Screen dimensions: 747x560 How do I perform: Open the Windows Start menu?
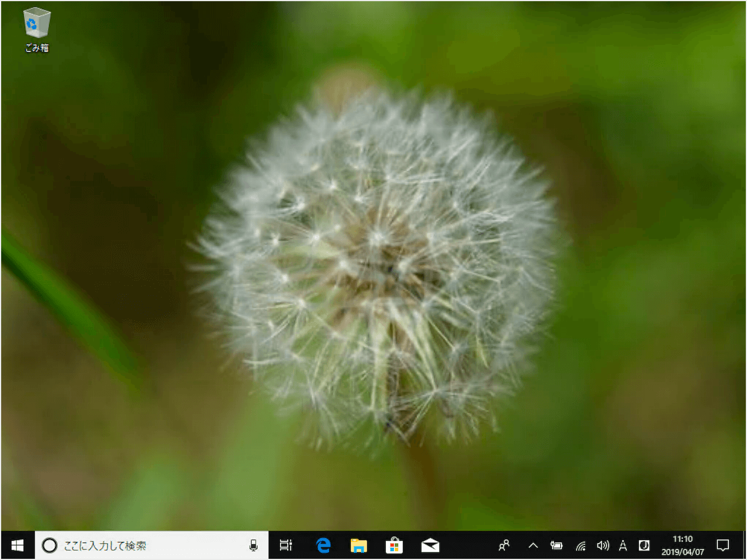(x=18, y=545)
